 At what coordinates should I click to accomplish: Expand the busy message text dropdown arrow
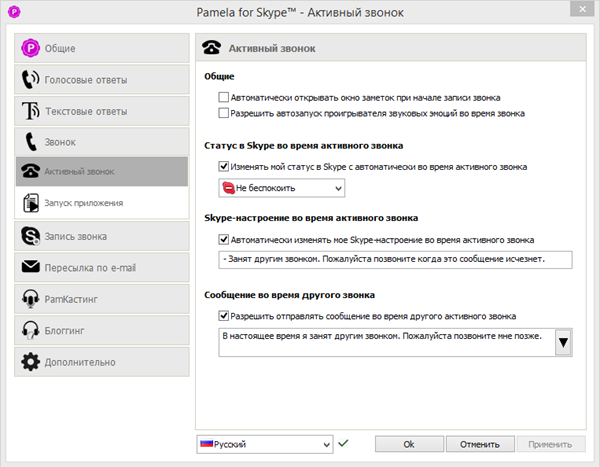click(563, 343)
